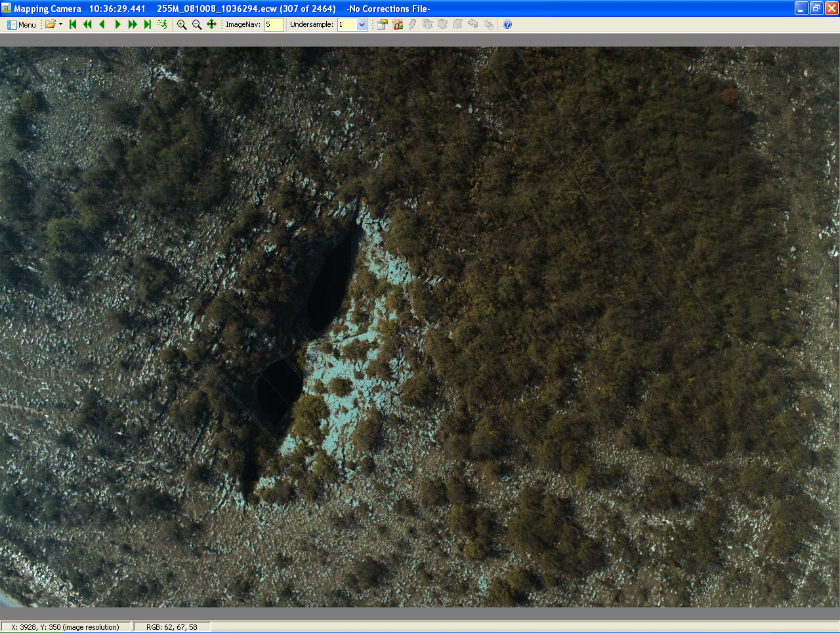Click the open file folder icon
Viewport: 840px width, 633px height.
tap(50, 24)
